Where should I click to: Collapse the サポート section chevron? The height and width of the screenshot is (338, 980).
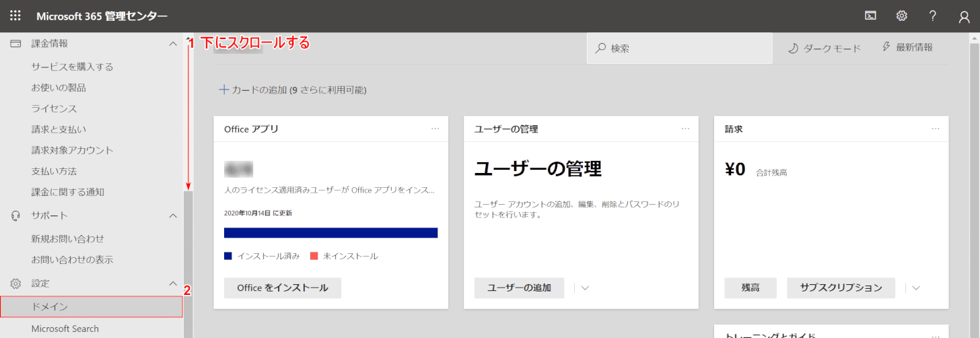click(172, 215)
